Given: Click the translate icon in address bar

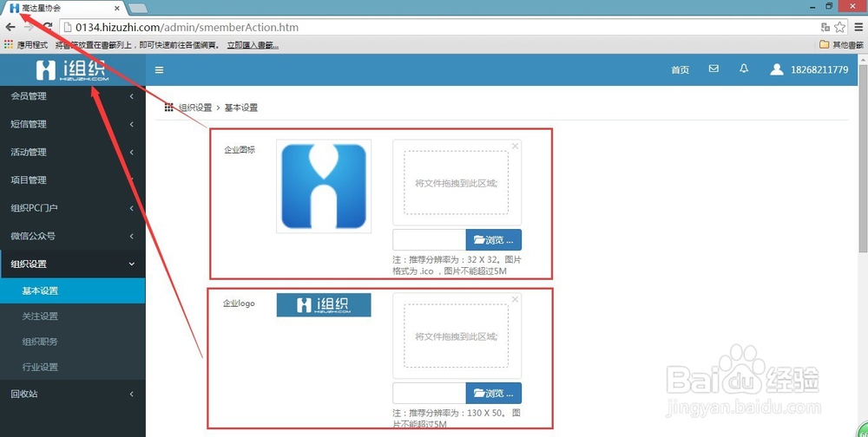Looking at the screenshot, I should click(x=825, y=27).
